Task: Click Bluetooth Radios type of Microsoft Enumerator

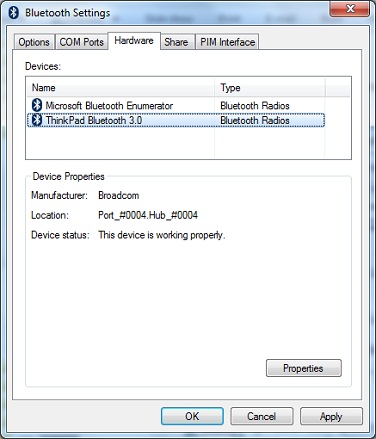Action: [x=255, y=106]
